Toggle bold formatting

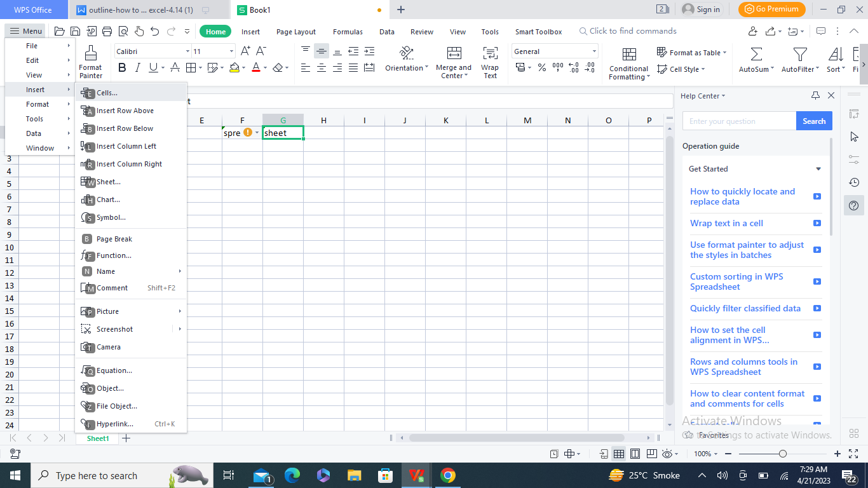click(x=122, y=67)
